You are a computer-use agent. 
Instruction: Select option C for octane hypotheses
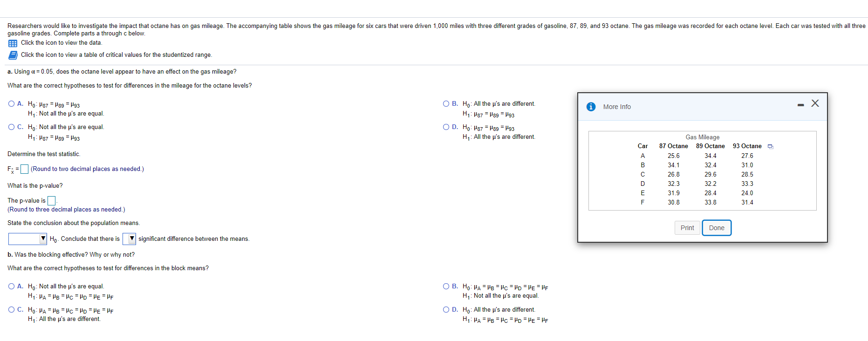click(12, 127)
